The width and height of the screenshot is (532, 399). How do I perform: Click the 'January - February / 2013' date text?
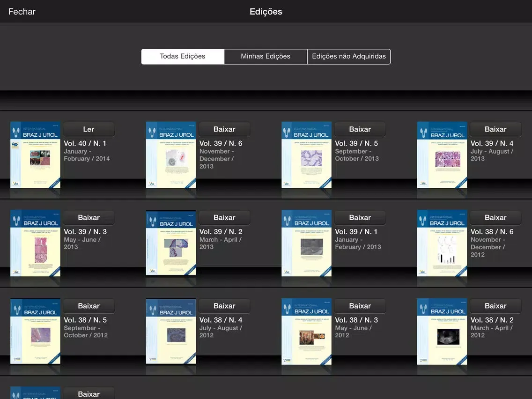[358, 243]
